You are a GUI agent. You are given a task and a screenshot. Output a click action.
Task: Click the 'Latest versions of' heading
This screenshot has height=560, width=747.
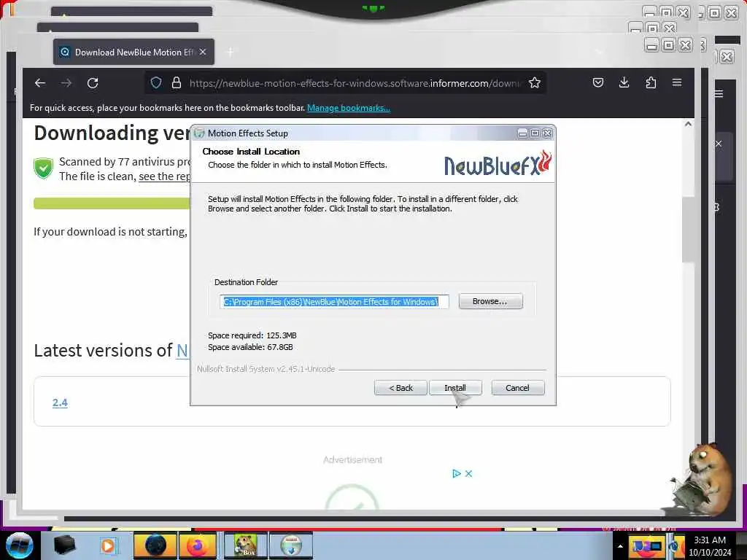[103, 351]
